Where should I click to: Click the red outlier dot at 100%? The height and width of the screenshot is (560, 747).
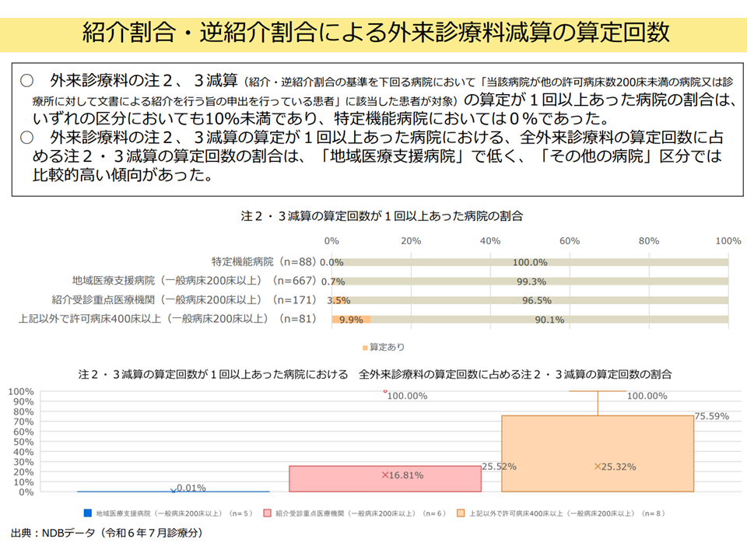click(385, 391)
